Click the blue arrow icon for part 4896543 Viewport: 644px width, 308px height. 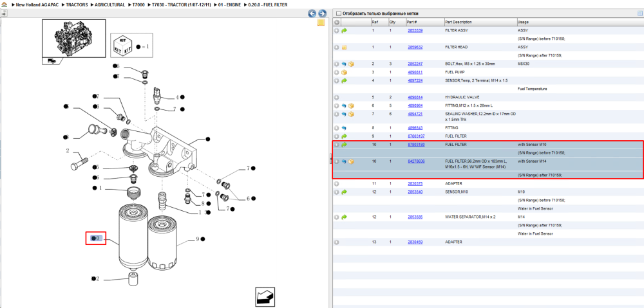click(x=344, y=128)
